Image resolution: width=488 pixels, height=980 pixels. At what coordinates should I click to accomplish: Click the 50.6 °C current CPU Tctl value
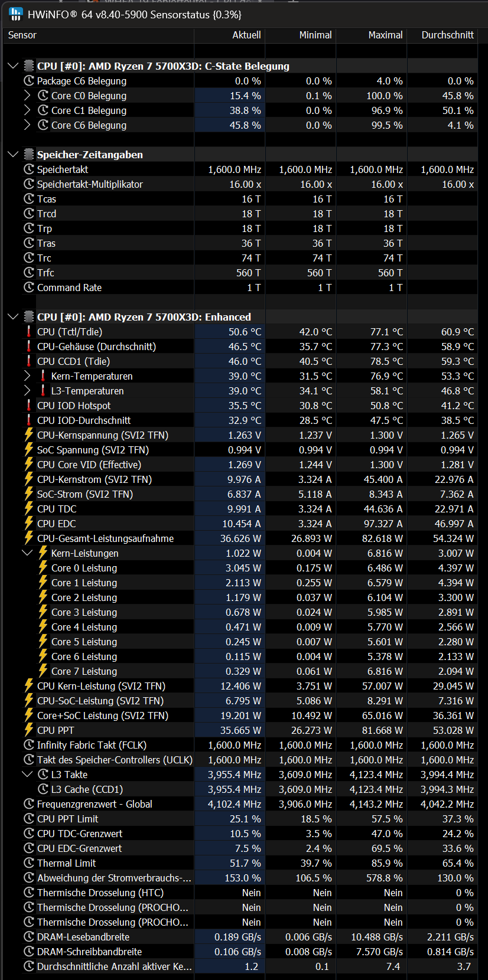[x=245, y=332]
